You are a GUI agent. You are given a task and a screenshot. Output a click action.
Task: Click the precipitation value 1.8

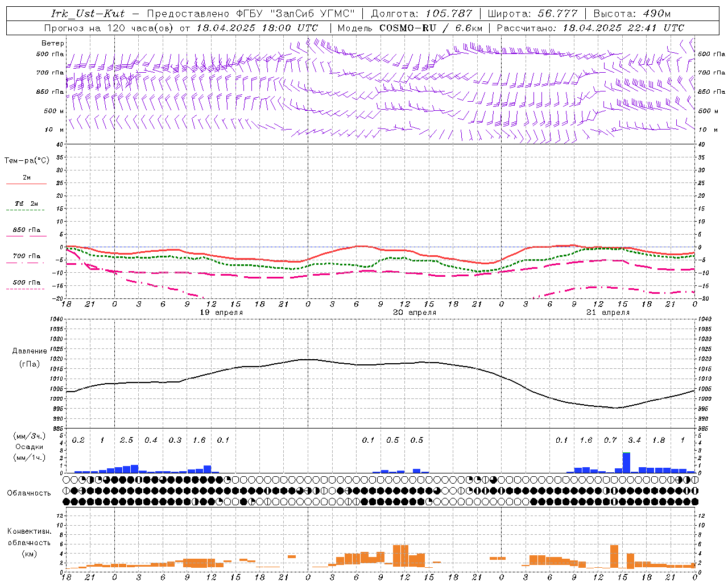[x=658, y=440]
